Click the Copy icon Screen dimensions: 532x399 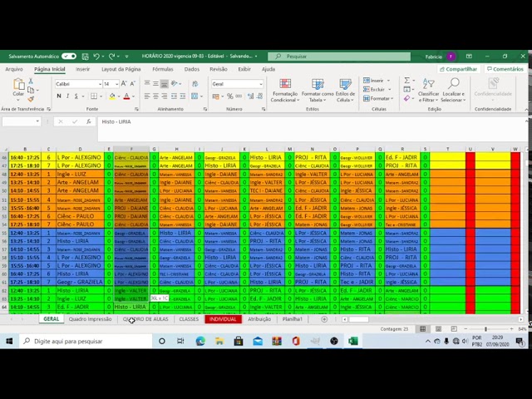pyautogui.click(x=31, y=90)
